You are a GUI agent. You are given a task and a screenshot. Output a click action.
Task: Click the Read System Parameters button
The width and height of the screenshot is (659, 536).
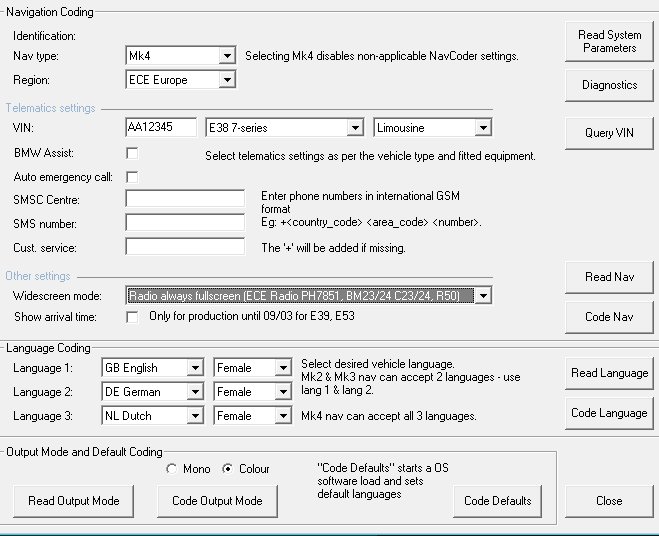[x=609, y=42]
